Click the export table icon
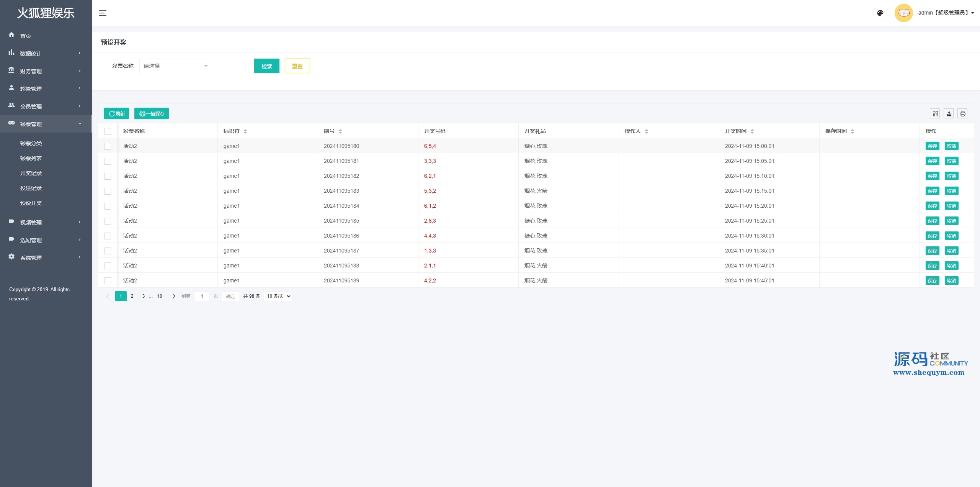Image resolution: width=980 pixels, height=487 pixels. pos(949,114)
